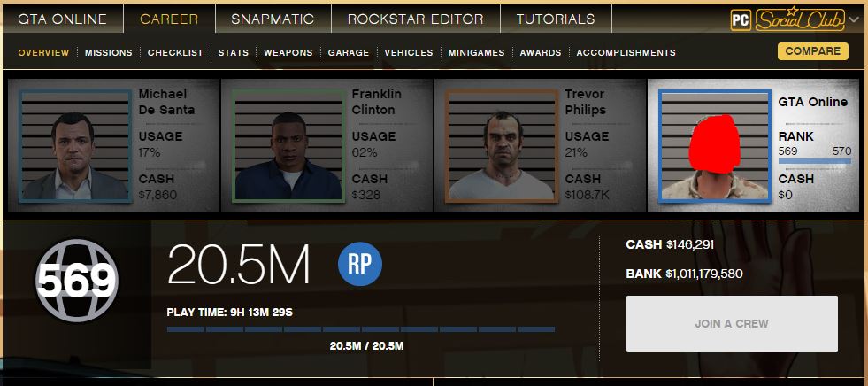Open the Rockstar Editor tab
868x386 pixels.
coord(415,19)
